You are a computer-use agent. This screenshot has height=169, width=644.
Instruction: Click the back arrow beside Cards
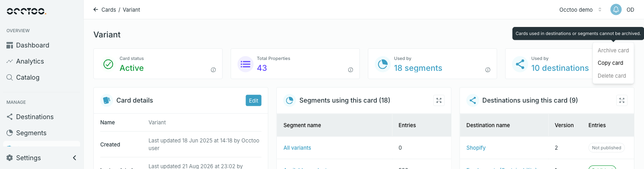[x=96, y=10]
